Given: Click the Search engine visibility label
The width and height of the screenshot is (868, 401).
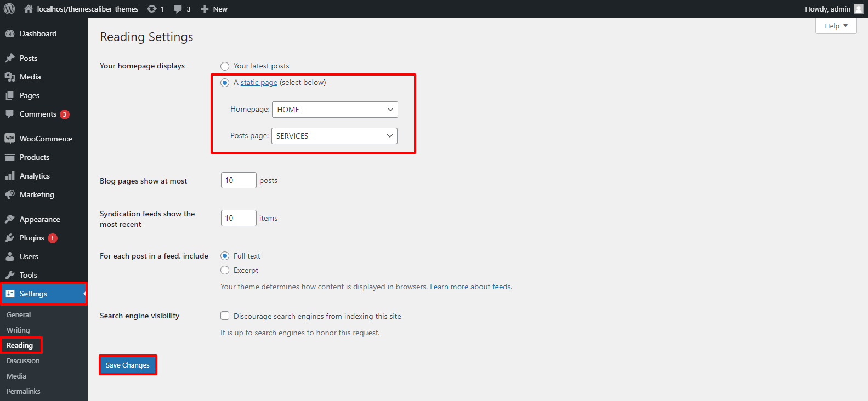Looking at the screenshot, I should (x=140, y=316).
